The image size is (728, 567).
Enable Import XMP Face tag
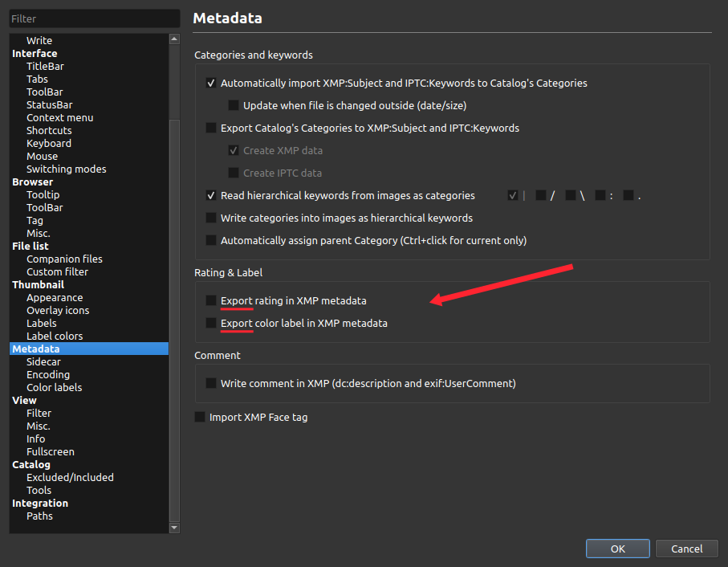pos(200,417)
